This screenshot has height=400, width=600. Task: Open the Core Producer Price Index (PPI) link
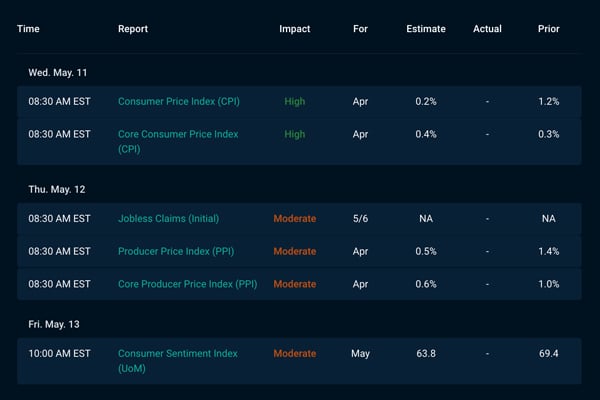pyautogui.click(x=188, y=284)
